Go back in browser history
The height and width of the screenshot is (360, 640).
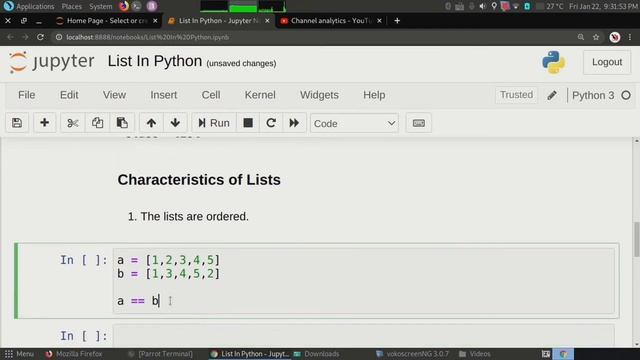[x=10, y=37]
